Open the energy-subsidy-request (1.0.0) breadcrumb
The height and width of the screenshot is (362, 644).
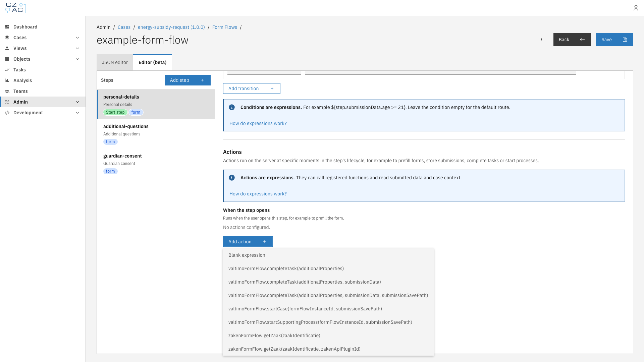pyautogui.click(x=171, y=27)
